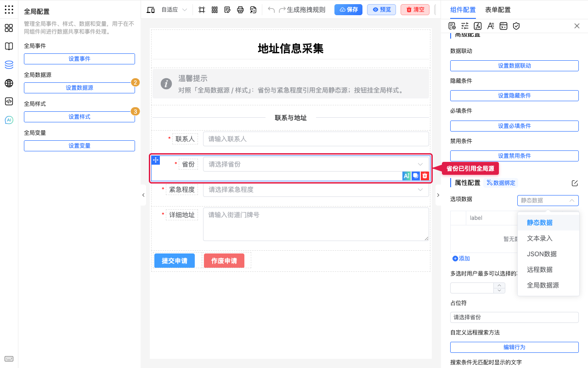Open the code file icon in left sidebar
This screenshot has height=368, width=588.
point(9,102)
